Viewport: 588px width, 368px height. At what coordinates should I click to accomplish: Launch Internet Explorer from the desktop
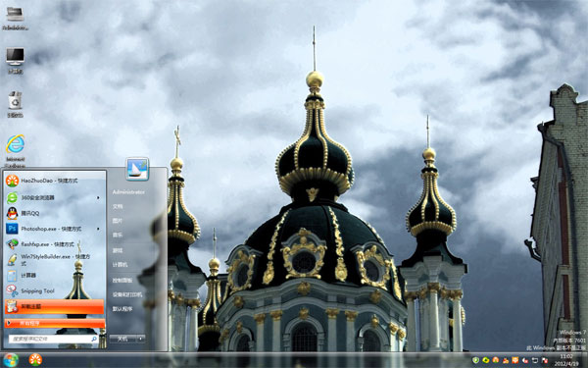15,150
